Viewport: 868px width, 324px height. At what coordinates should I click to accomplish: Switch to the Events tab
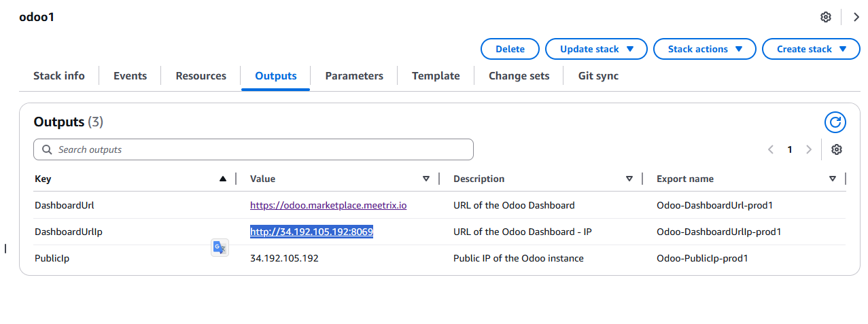click(x=130, y=76)
